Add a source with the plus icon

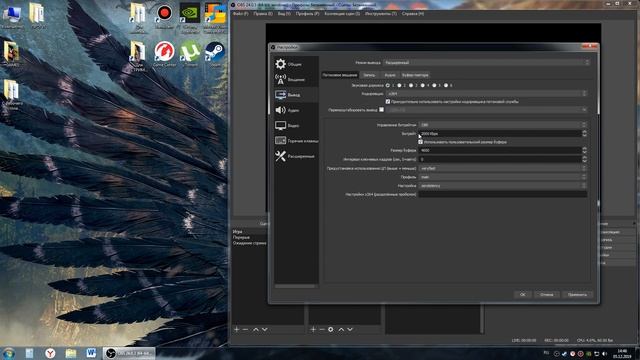313,329
